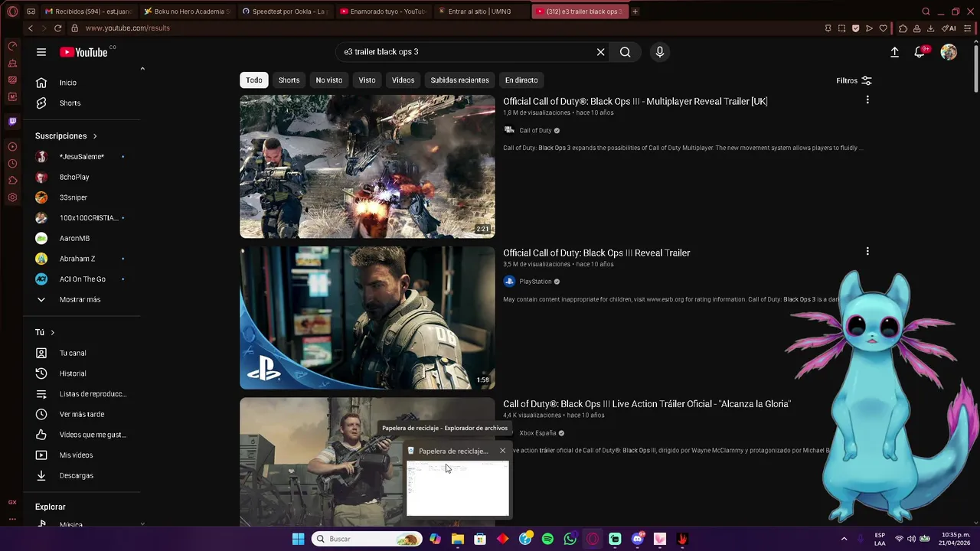The height and width of the screenshot is (551, 980).
Task: Select the Visto filter chip
Action: click(367, 80)
